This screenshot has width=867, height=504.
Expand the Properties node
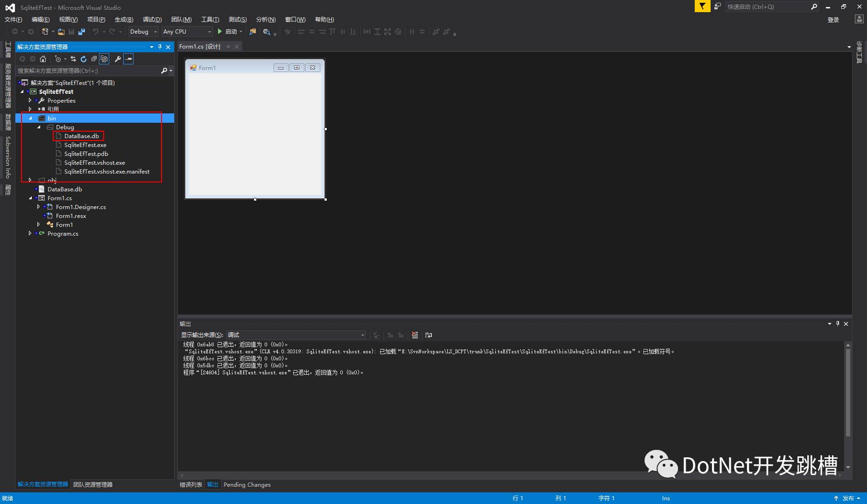click(30, 100)
